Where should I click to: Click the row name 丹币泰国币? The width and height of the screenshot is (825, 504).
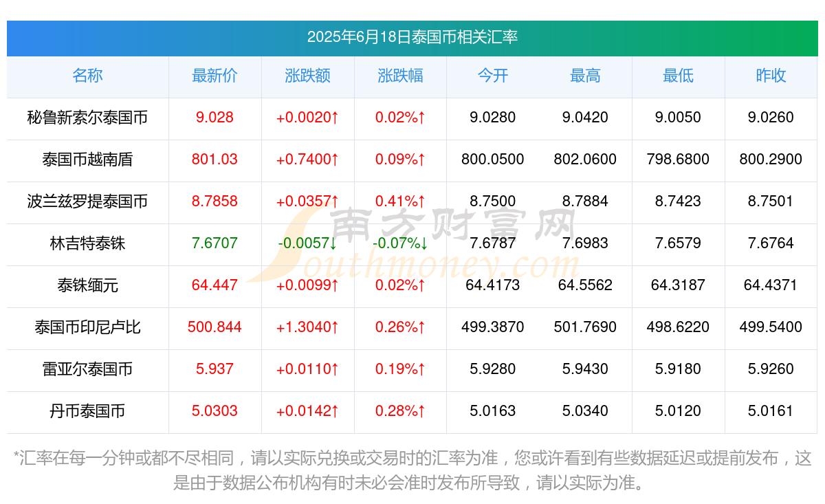pos(87,411)
